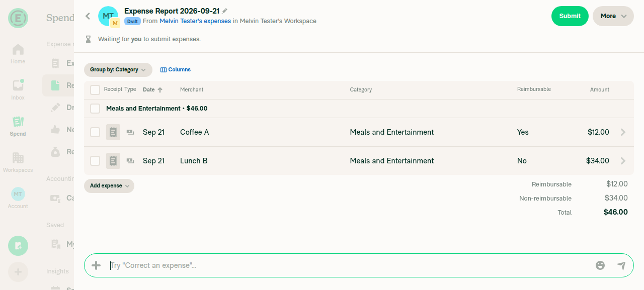Select the Lunch B expense checkbox
This screenshot has height=290, width=644.
[95, 161]
